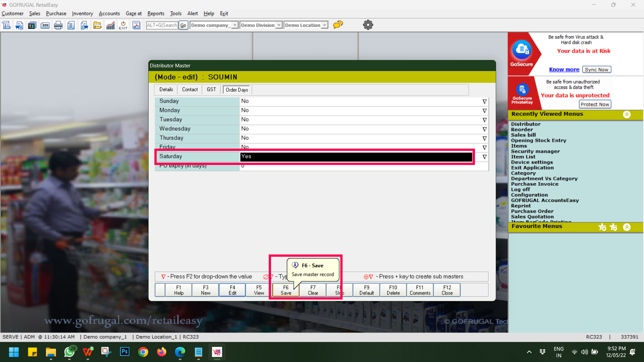Click the F1 Help button

(x=179, y=290)
